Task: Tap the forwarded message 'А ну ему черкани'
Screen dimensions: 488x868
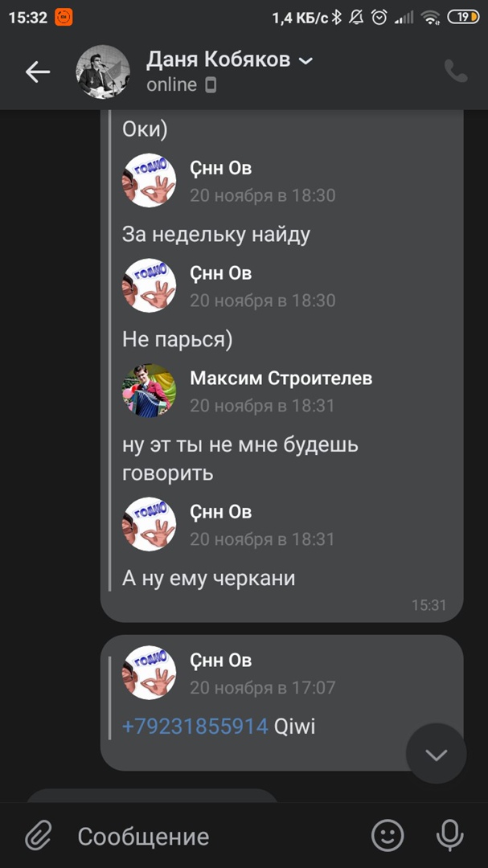Action: (209, 579)
